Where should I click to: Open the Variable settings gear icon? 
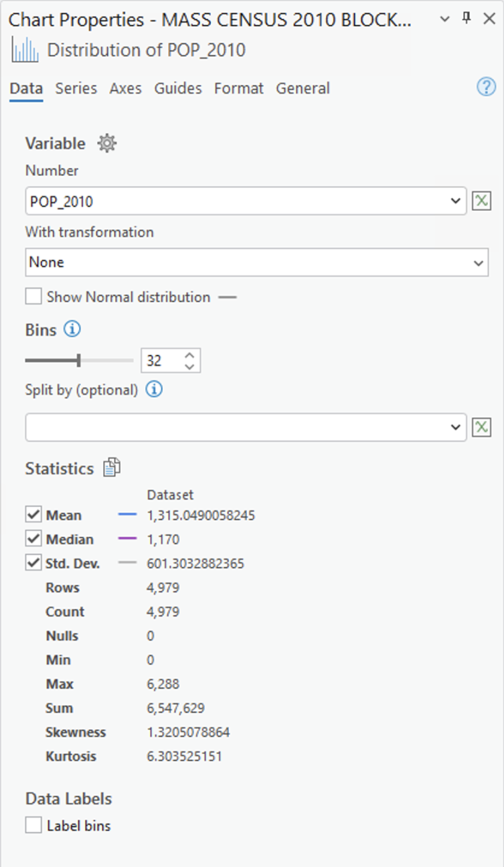click(x=107, y=143)
